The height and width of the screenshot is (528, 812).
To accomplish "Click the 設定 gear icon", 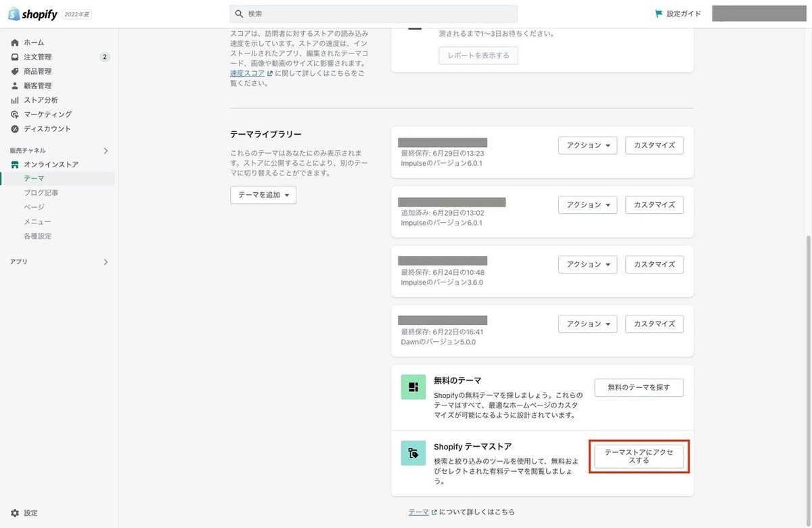I will [x=15, y=513].
